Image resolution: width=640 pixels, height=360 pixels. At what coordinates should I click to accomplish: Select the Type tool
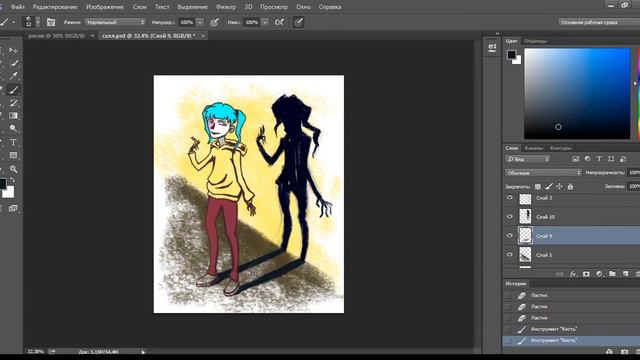click(13, 142)
